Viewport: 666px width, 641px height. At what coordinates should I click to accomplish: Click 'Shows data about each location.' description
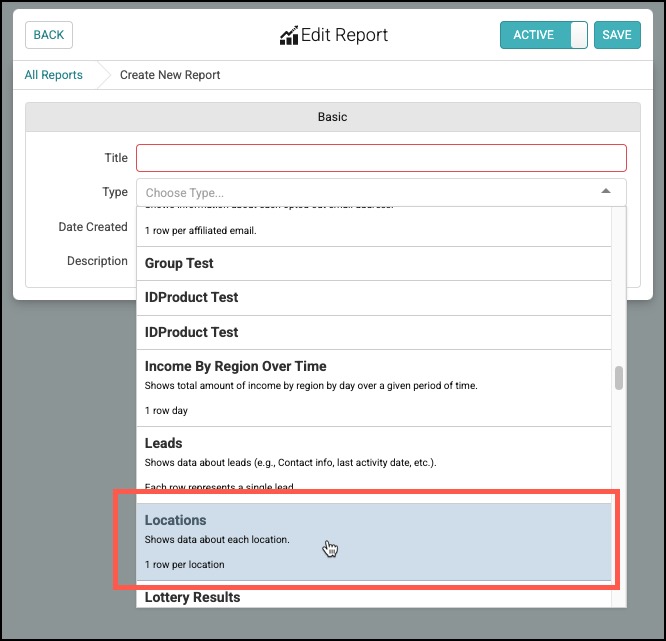point(217,539)
